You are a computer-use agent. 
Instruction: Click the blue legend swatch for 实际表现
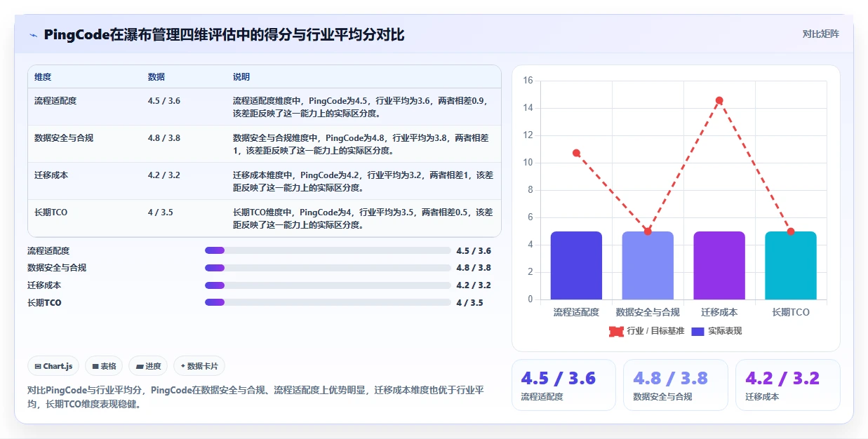pos(698,331)
